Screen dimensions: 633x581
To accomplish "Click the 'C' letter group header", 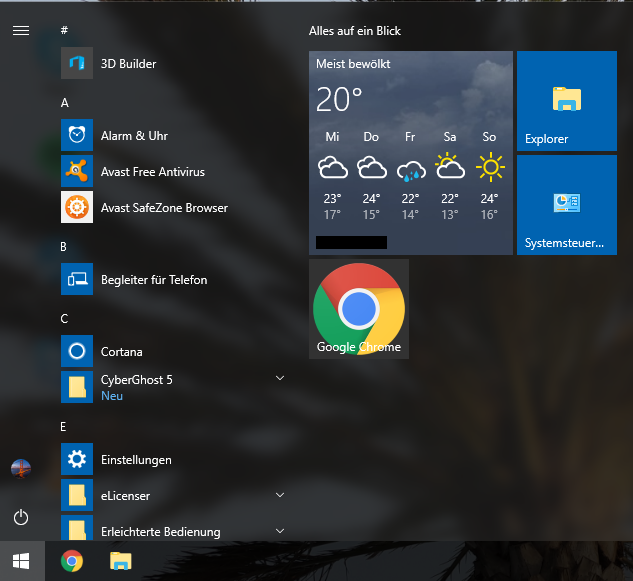I will pyautogui.click(x=64, y=319).
